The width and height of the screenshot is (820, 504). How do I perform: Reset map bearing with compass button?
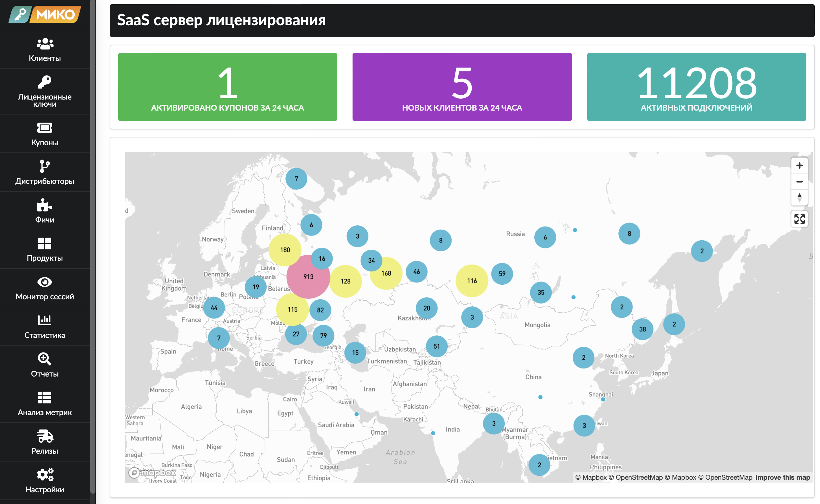799,198
